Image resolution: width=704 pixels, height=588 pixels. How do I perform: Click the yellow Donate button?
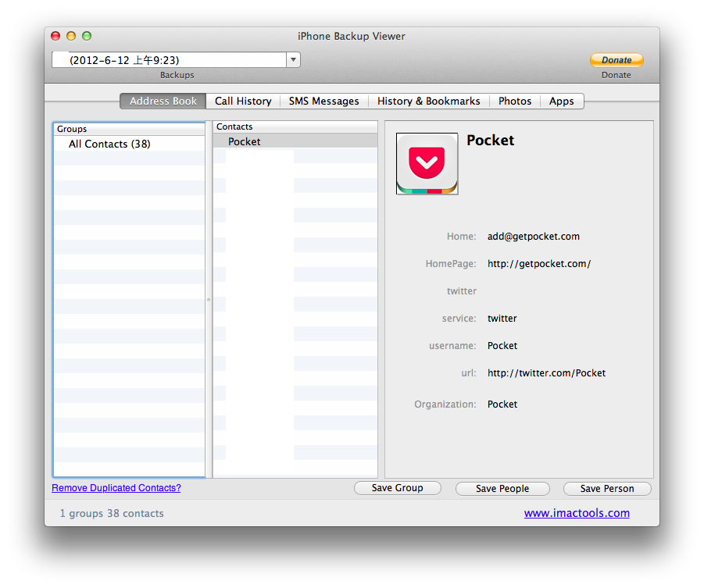pos(616,60)
